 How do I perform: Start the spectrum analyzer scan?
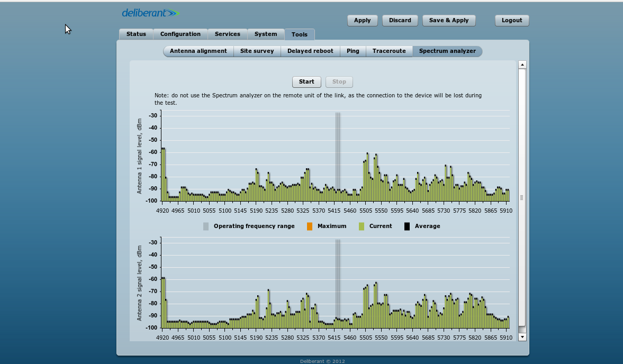coord(306,82)
